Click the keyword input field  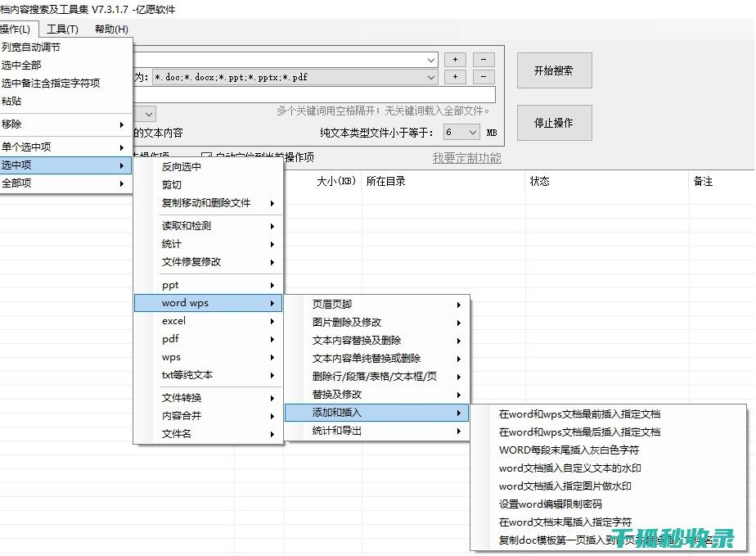[x=314, y=95]
